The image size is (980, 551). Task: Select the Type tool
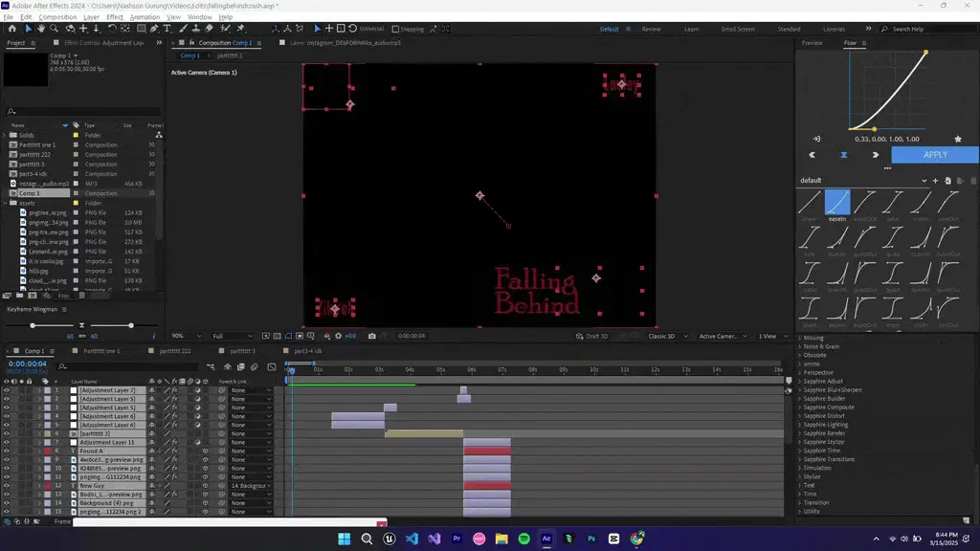point(167,29)
